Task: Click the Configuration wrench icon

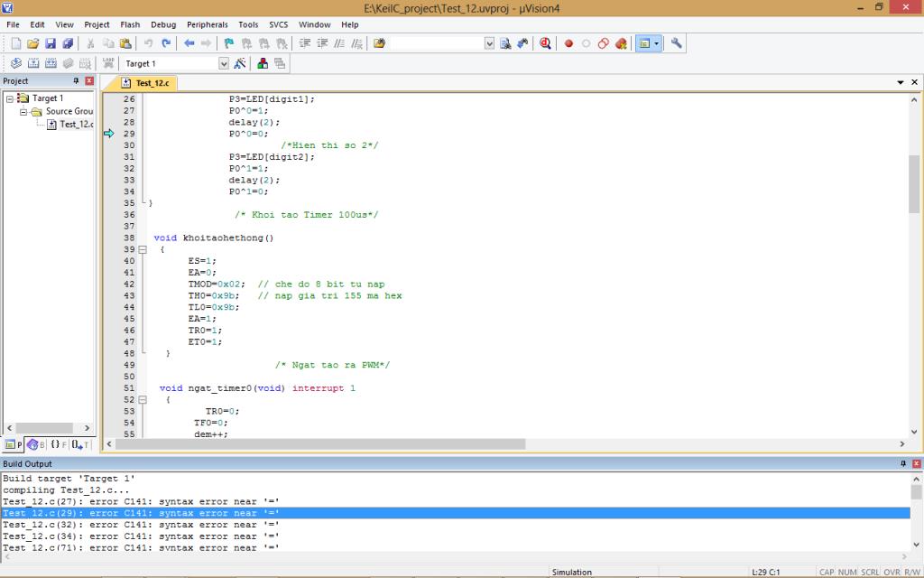Action: pyautogui.click(x=676, y=43)
